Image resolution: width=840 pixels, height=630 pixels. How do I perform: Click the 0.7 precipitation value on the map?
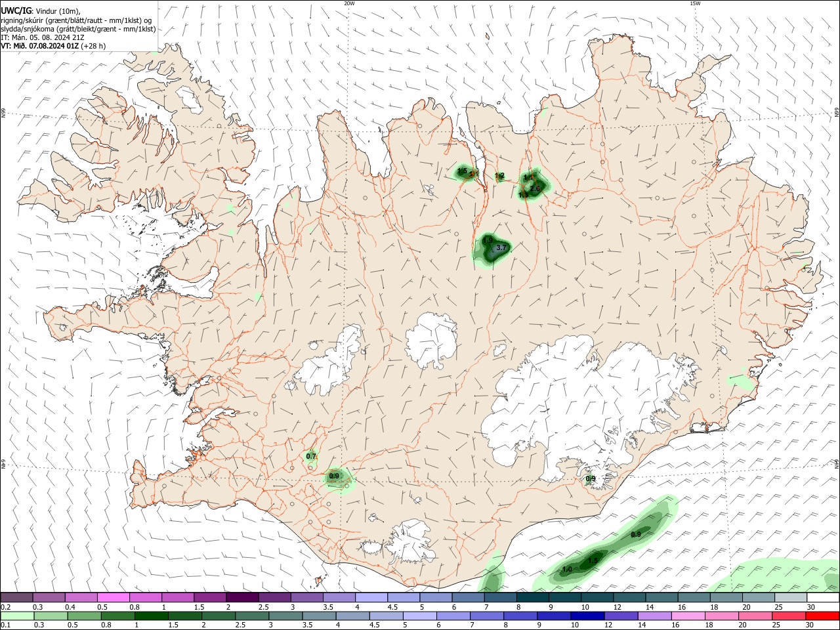click(x=311, y=456)
